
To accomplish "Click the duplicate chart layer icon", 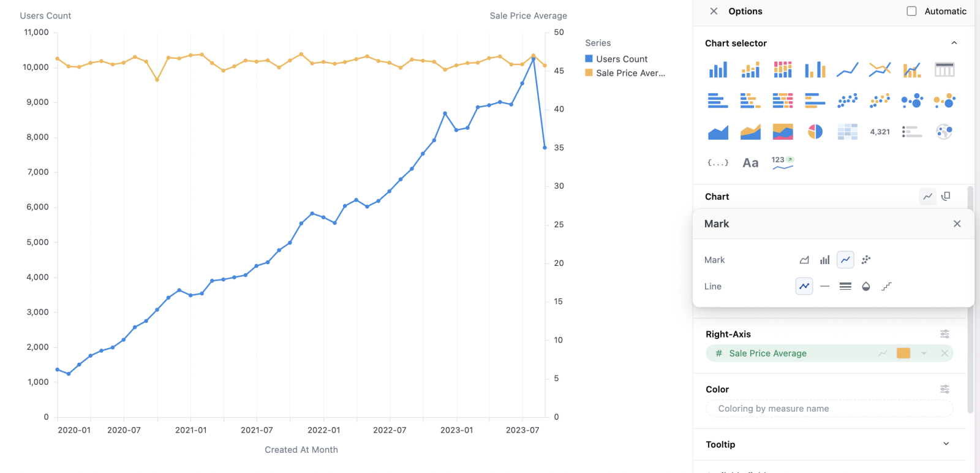I will tap(946, 196).
